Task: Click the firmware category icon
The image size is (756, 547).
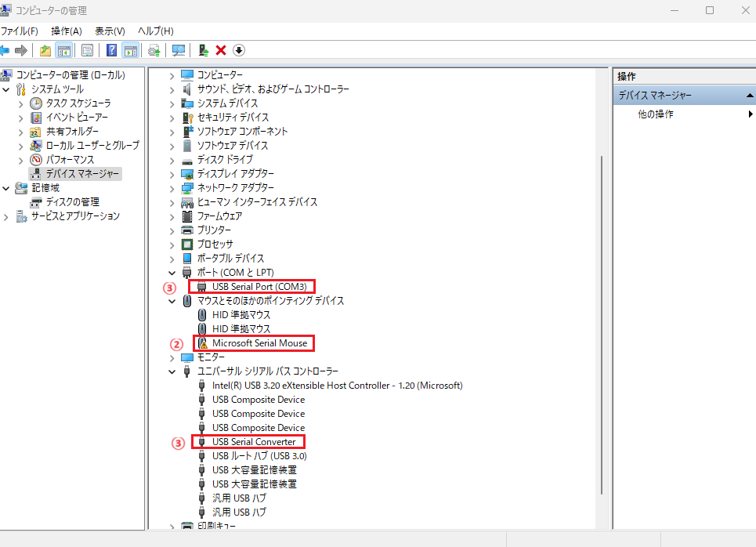Action: point(187,216)
